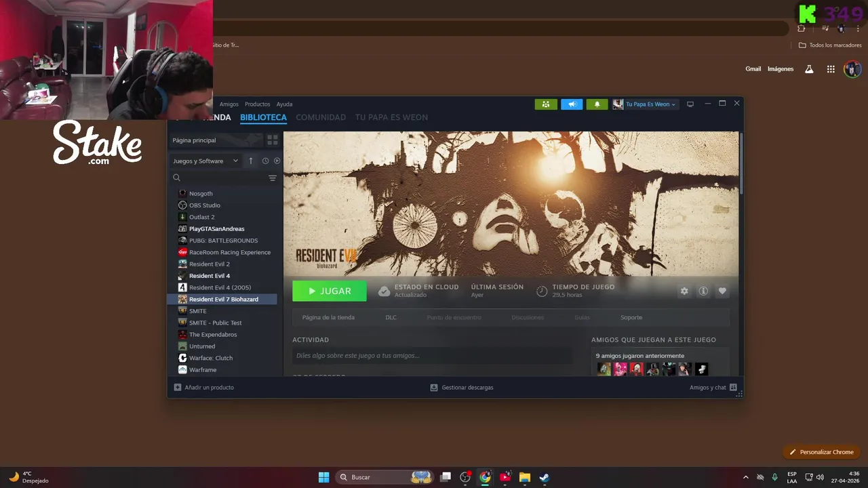Open Chrome from the taskbar
The height and width of the screenshot is (488, 868).
coord(485,477)
